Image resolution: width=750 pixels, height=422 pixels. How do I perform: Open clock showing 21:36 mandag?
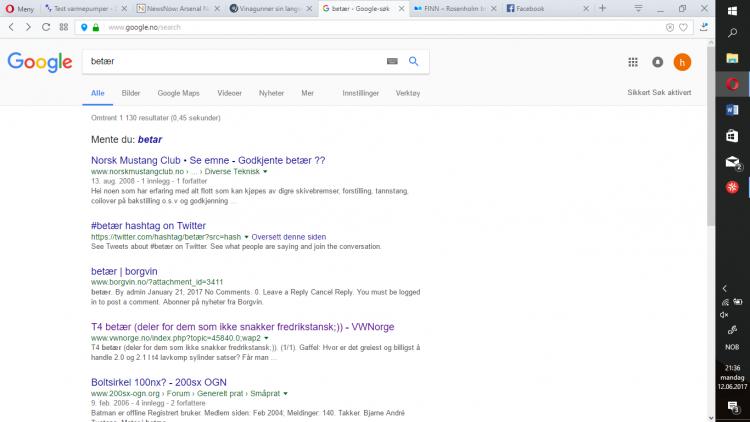[x=732, y=377]
